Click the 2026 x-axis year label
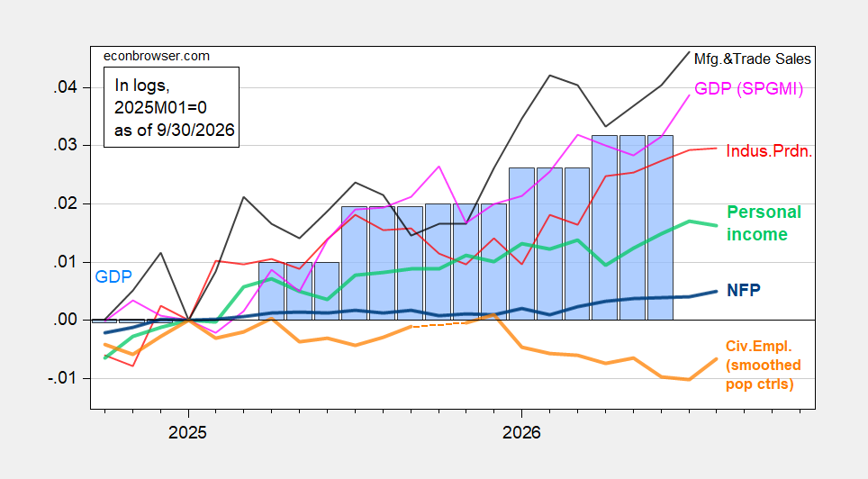This screenshot has width=868, height=479. pos(521,432)
